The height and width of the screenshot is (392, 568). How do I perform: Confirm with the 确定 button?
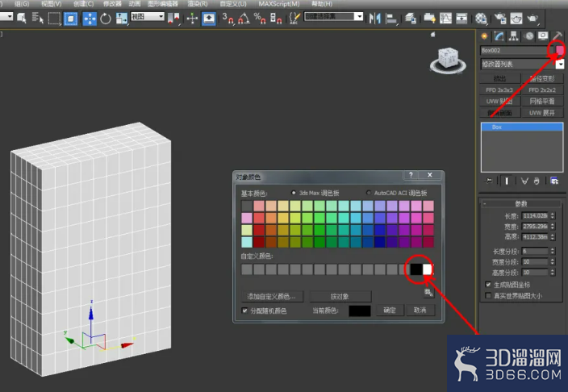(x=390, y=310)
